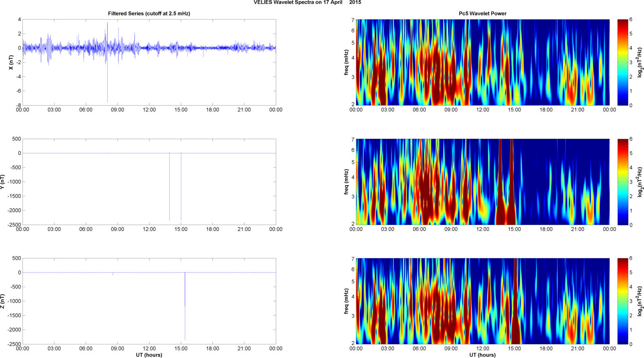Click the '12:00' tick under the X series plot
The width and height of the screenshot is (644, 358).
point(149,110)
